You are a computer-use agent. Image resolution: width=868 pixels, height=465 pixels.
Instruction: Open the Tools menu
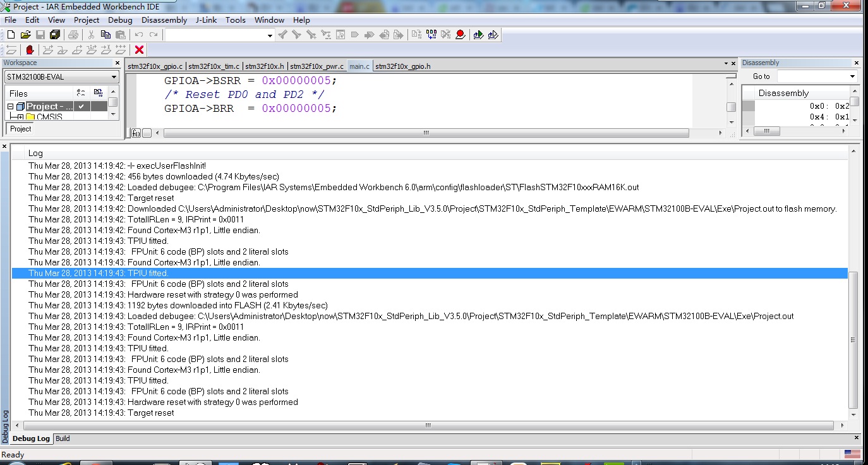pyautogui.click(x=236, y=20)
